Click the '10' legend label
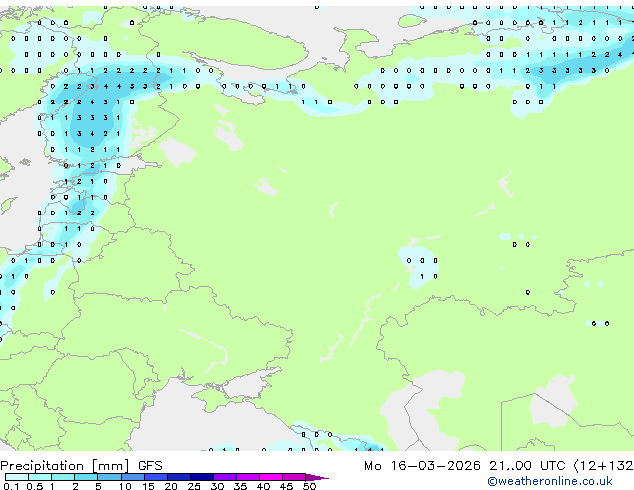The image size is (634, 490). (125, 486)
